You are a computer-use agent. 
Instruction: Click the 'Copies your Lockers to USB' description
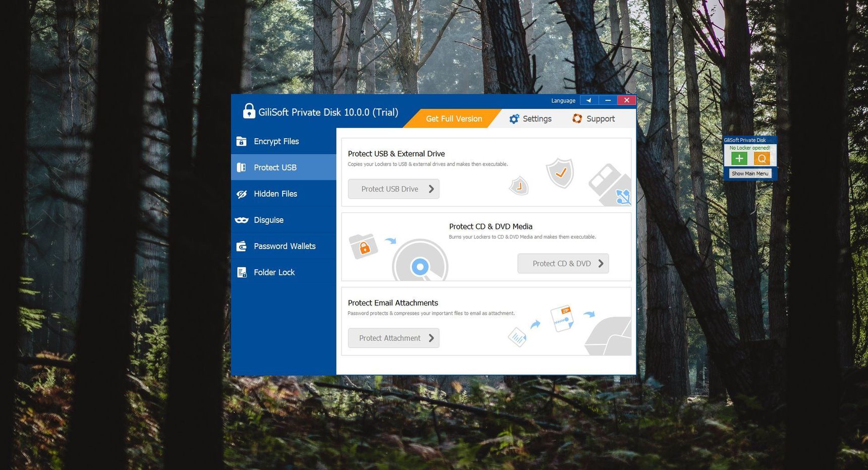[x=428, y=164]
